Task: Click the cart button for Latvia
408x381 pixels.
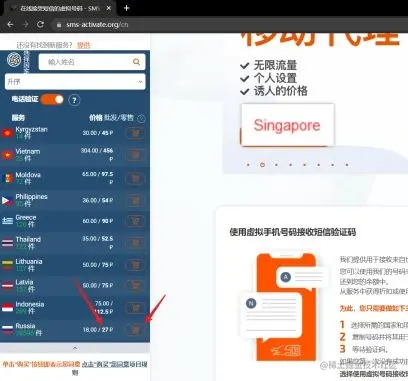Action: pyautogui.click(x=135, y=286)
